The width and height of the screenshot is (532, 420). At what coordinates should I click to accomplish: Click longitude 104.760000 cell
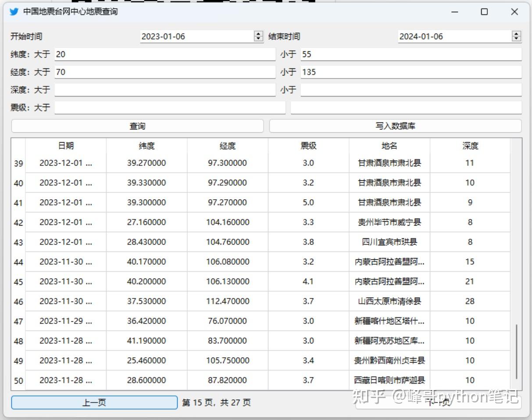click(228, 242)
